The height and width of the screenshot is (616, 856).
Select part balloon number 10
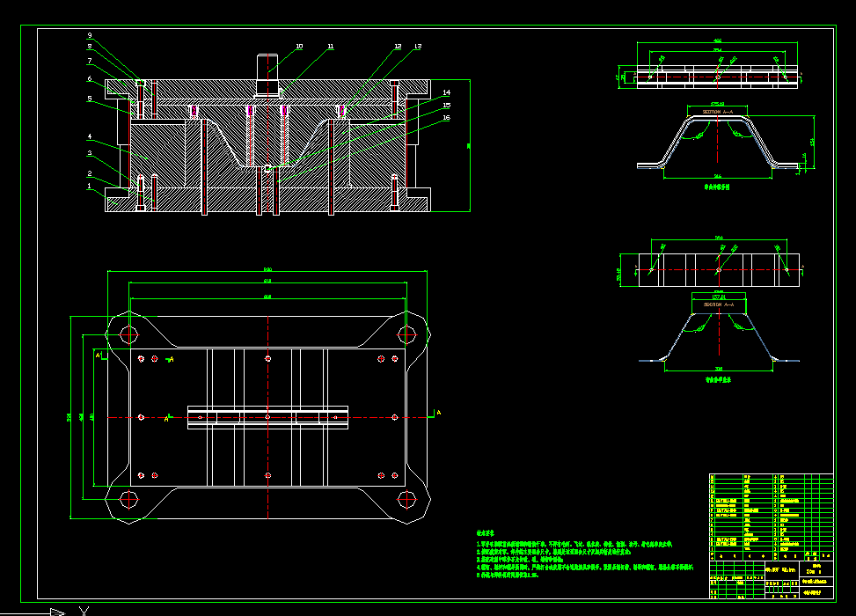299,47
